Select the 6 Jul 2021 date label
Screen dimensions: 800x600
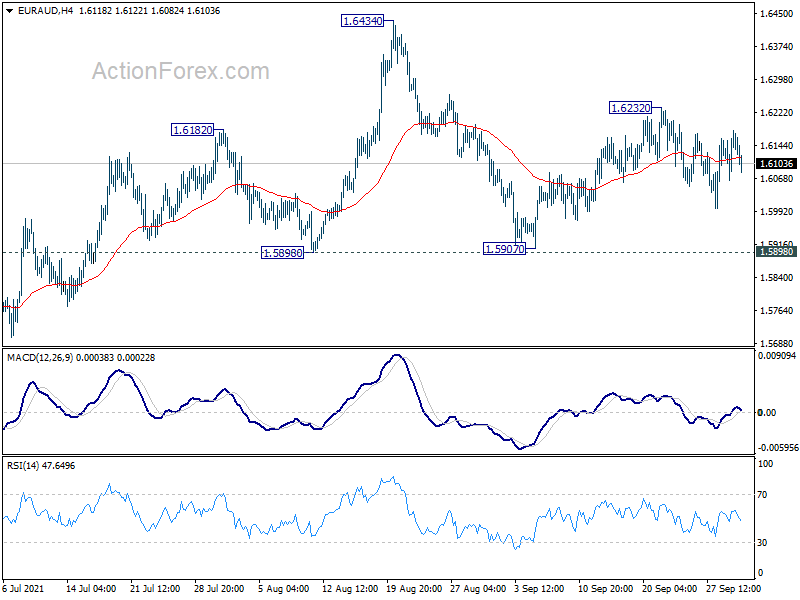point(23,589)
